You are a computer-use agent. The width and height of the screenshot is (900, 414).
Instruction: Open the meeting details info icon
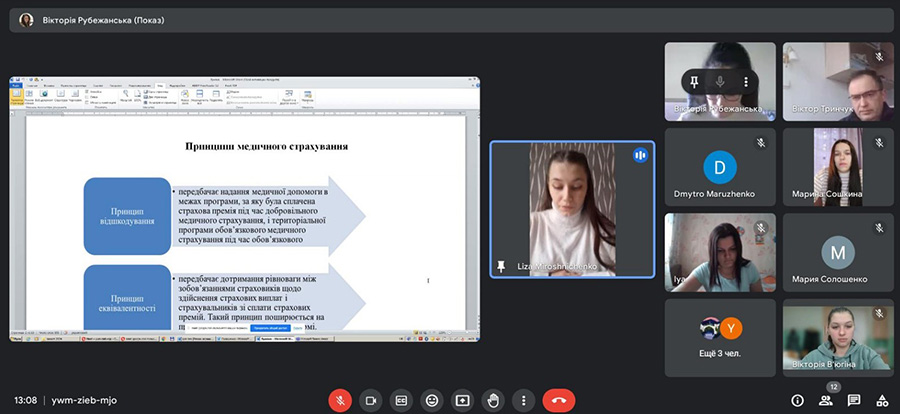point(797,400)
